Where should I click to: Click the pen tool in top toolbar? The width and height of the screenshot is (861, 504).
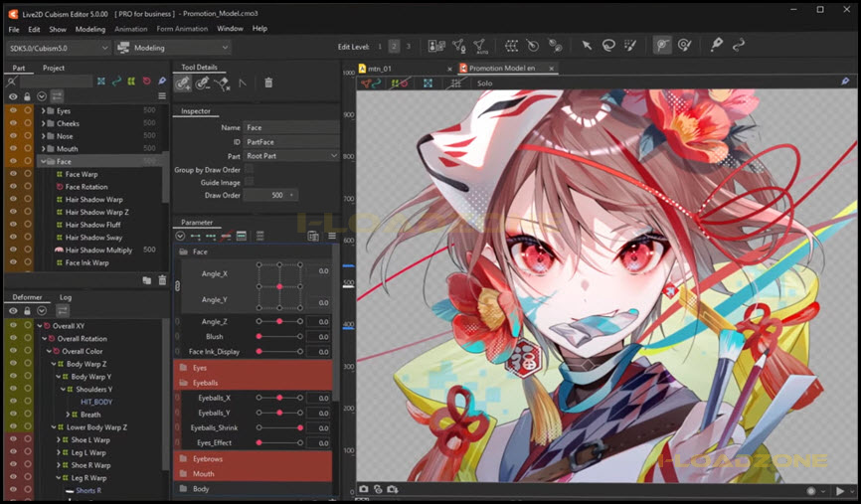[x=716, y=46]
